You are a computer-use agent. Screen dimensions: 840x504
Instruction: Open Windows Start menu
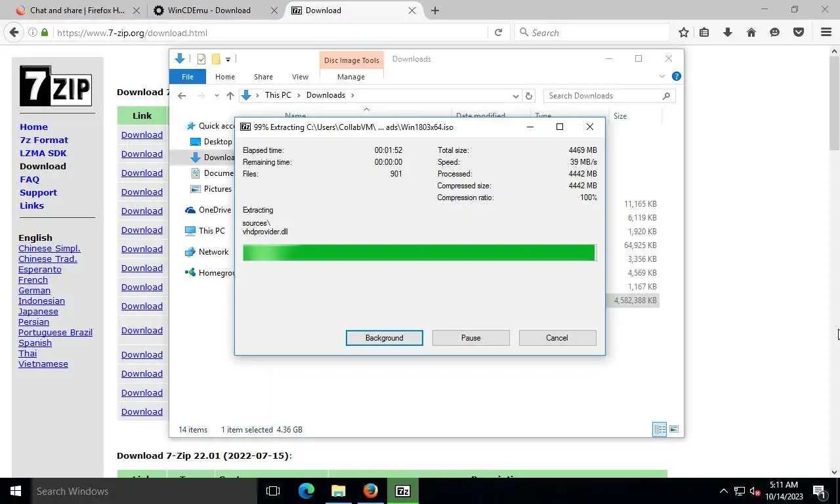coord(15,491)
